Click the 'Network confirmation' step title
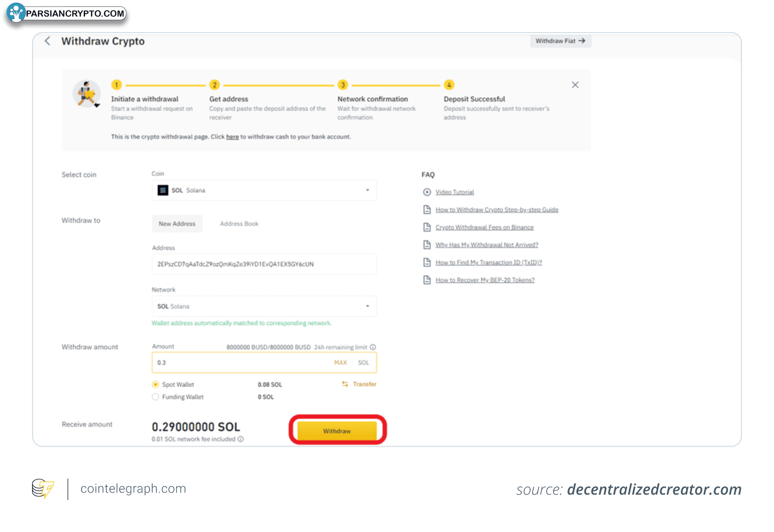Screen dimensions: 774x532 point(373,99)
